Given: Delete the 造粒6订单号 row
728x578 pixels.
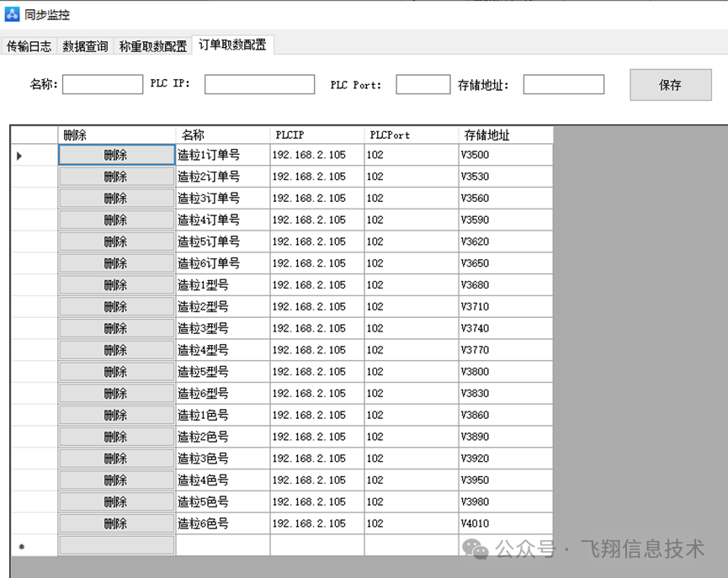Looking at the screenshot, I should click(116, 263).
